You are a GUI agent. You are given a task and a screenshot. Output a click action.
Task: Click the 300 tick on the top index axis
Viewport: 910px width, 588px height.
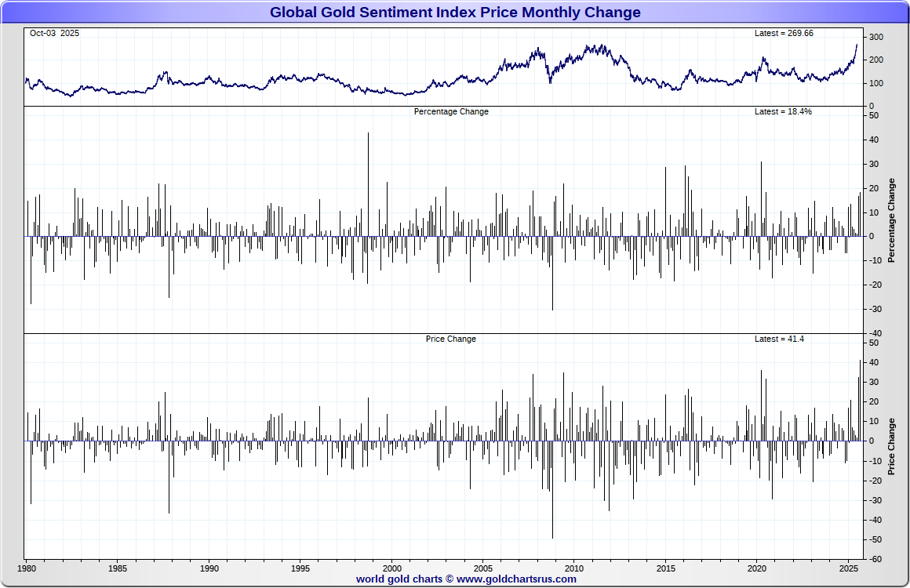click(876, 37)
